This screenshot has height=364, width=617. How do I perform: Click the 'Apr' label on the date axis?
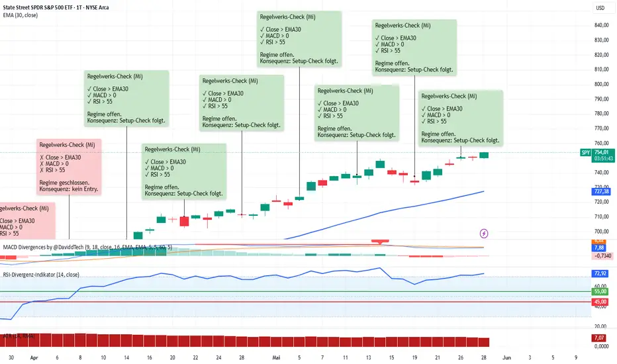34,357
